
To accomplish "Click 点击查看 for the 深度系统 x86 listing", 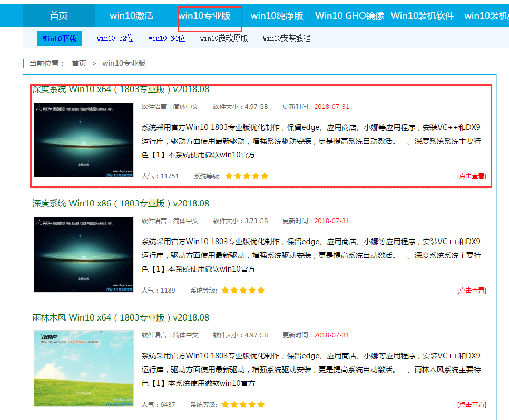I will pyautogui.click(x=471, y=290).
